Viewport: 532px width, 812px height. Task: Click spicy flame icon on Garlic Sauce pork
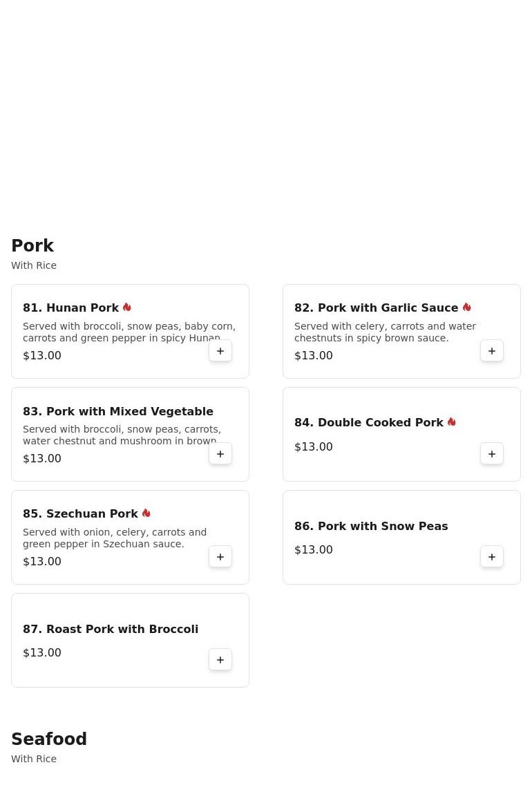pyautogui.click(x=467, y=308)
